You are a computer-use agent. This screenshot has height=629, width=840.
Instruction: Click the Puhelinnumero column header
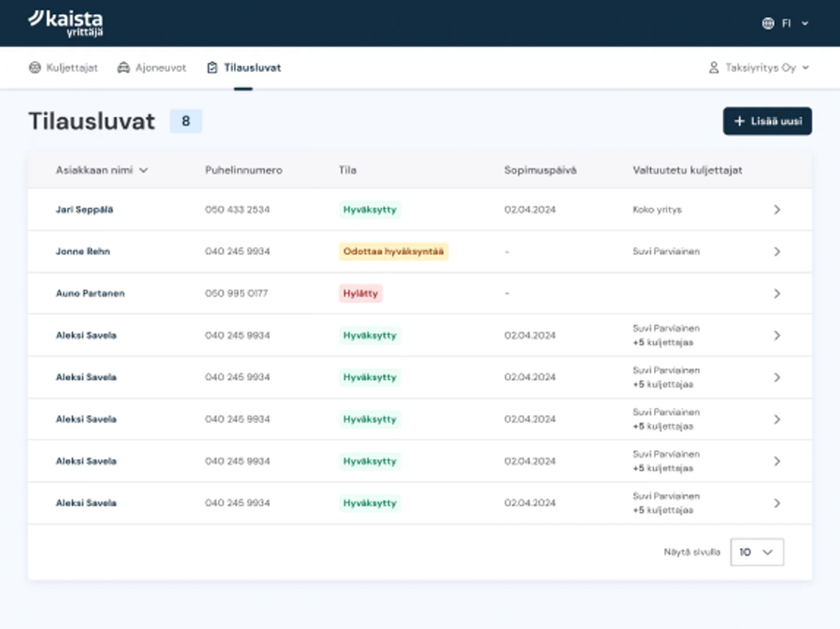coord(243,170)
